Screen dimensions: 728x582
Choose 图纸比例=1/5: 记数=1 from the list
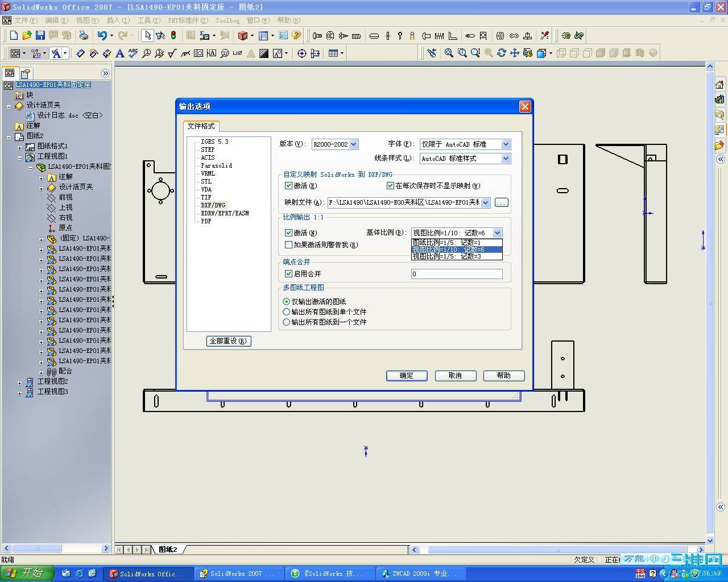457,243
